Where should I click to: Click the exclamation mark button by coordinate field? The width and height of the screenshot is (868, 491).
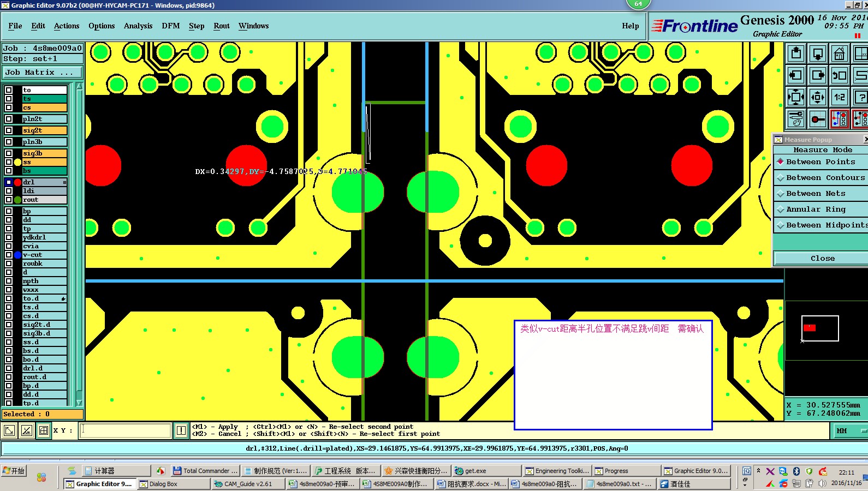click(x=181, y=430)
